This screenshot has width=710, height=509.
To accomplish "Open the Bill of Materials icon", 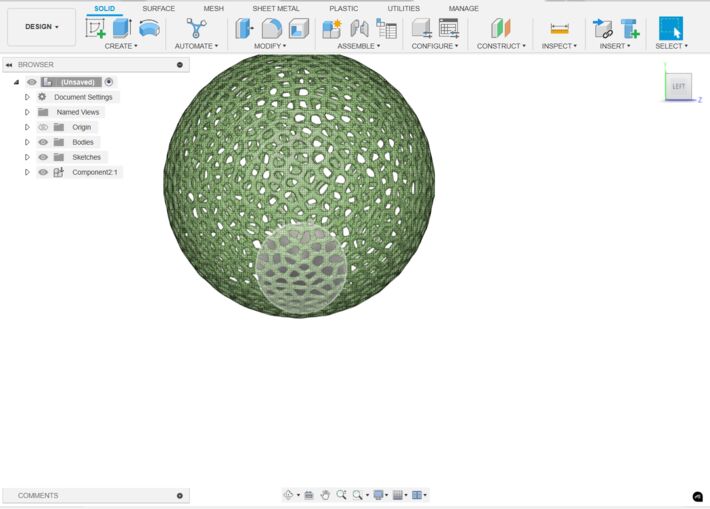I will 386,29.
